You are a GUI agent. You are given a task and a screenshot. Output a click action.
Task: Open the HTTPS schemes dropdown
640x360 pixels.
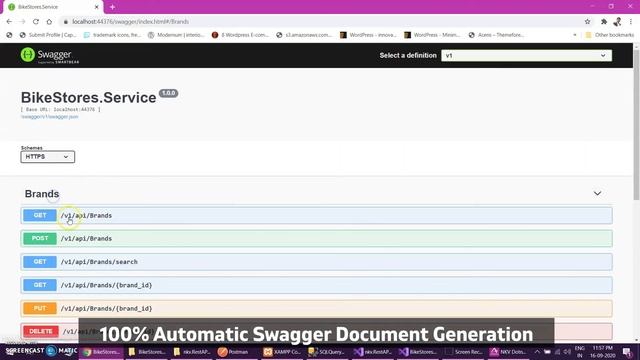(48, 157)
